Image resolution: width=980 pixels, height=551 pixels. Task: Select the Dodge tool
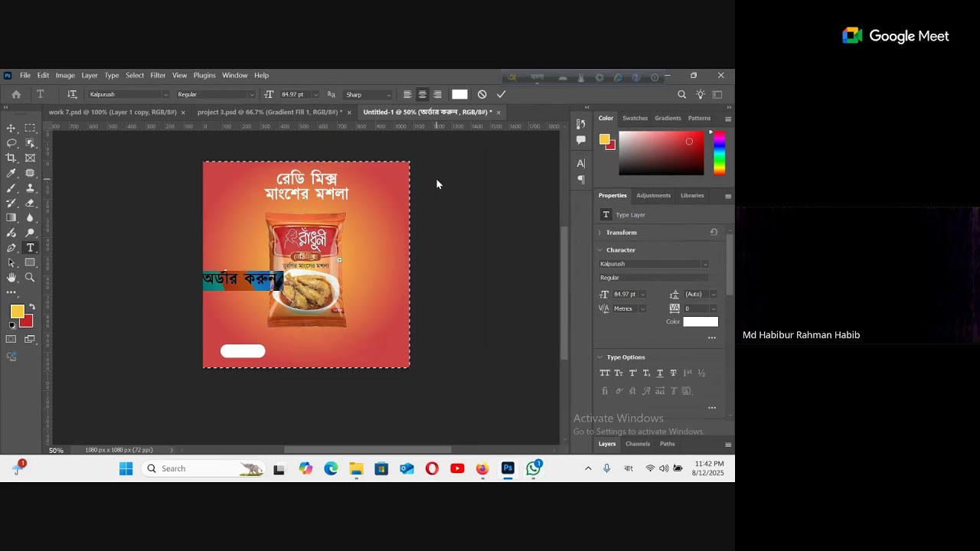click(30, 233)
